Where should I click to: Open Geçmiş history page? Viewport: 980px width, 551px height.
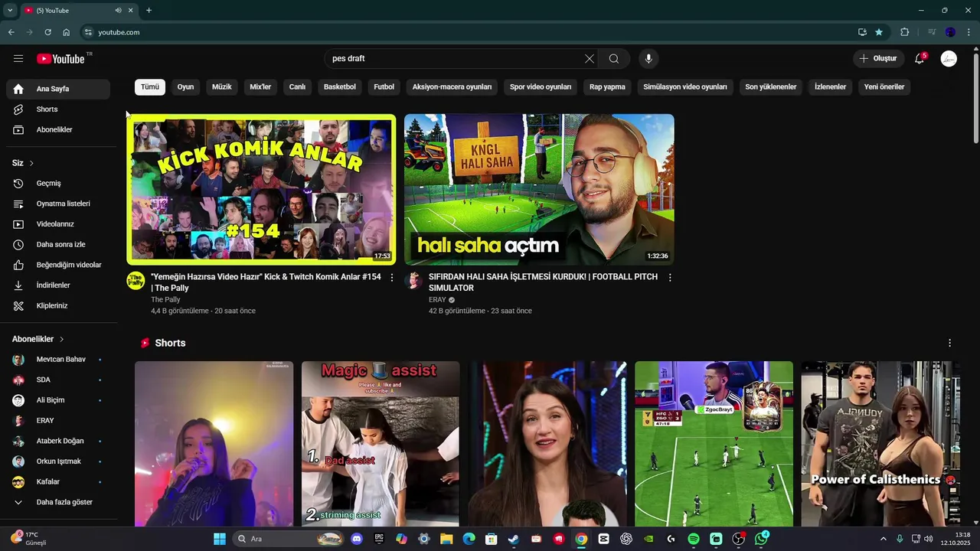[58, 184]
